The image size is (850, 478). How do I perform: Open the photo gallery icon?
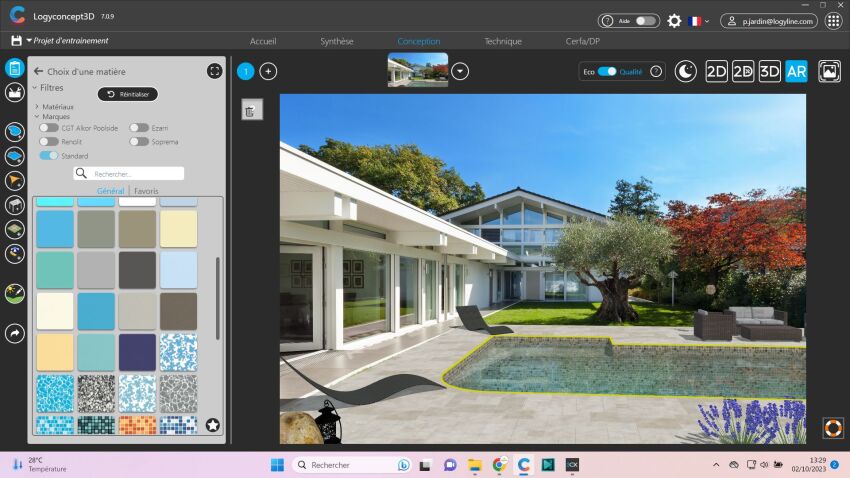(829, 71)
